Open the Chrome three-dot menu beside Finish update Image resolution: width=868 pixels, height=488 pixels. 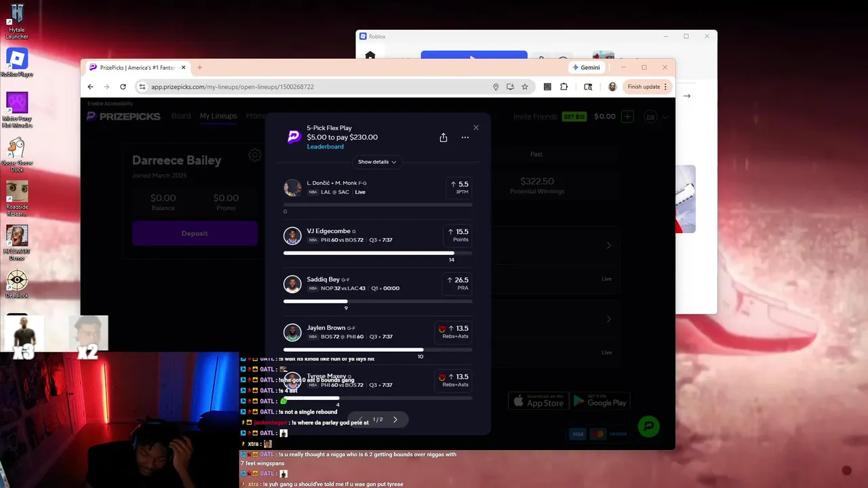tap(666, 87)
